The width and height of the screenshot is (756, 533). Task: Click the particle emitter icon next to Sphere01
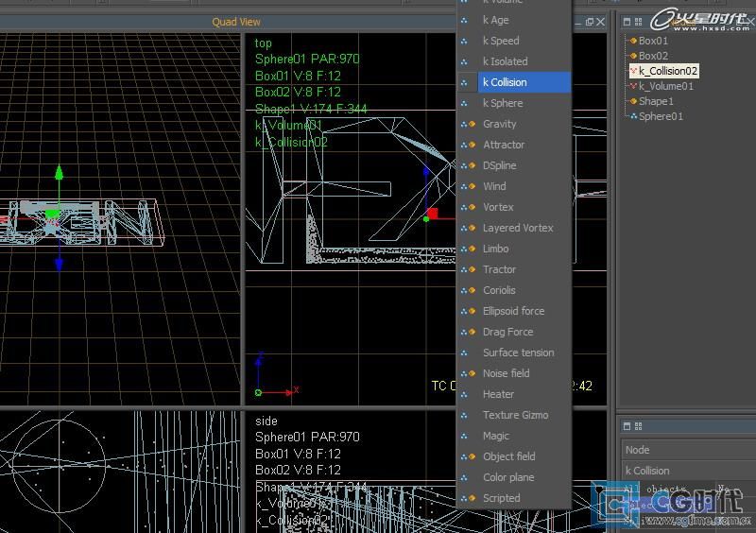coord(633,116)
